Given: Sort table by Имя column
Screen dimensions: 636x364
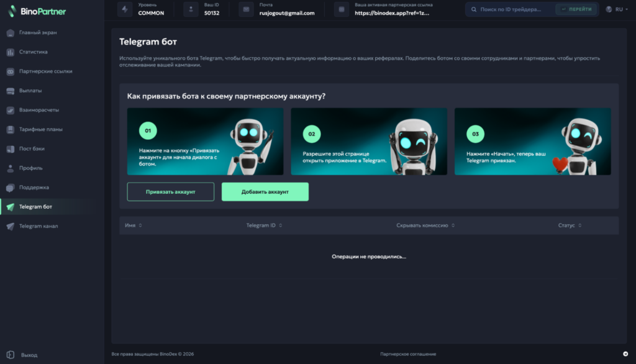Looking at the screenshot, I should pyautogui.click(x=133, y=225).
